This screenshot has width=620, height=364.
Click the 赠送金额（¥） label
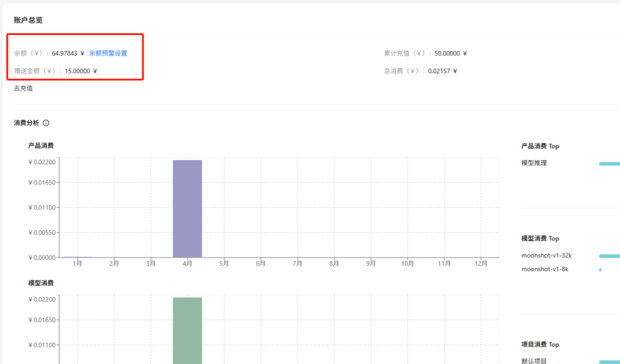[37, 71]
